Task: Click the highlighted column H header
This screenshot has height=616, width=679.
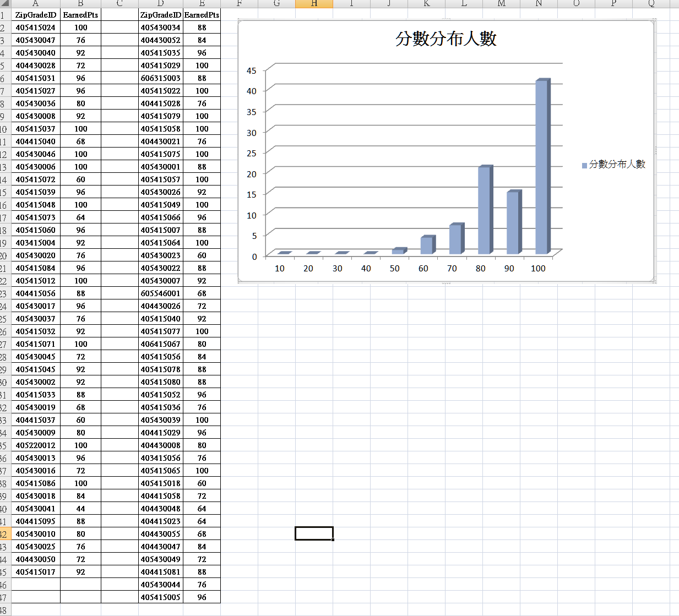Action: (314, 4)
